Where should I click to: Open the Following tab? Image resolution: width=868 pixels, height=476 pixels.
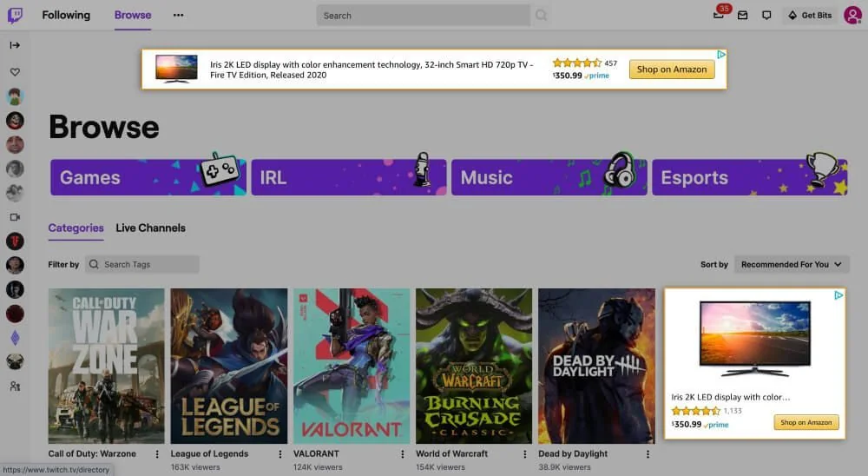click(66, 15)
